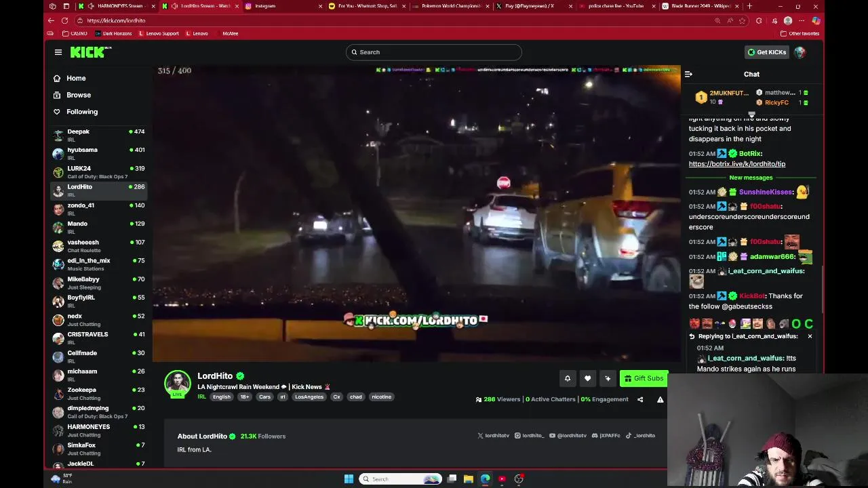This screenshot has width=868, height=488.
Task: Open Deepak channel in sidebar
Action: [x=99, y=135]
